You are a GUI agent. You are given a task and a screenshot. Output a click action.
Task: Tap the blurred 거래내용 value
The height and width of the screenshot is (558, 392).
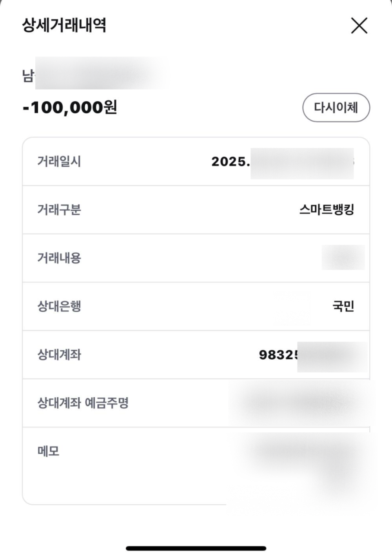click(343, 257)
